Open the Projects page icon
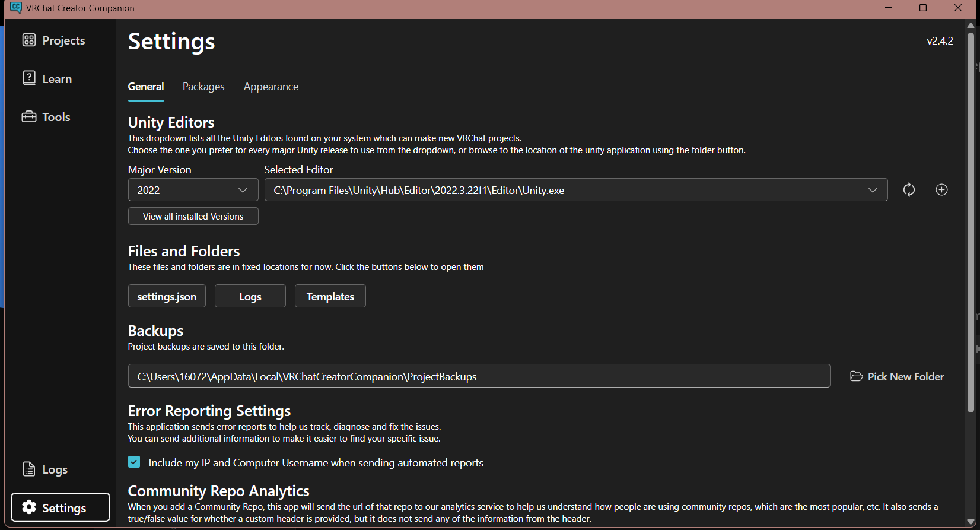This screenshot has width=980, height=530. [29, 40]
